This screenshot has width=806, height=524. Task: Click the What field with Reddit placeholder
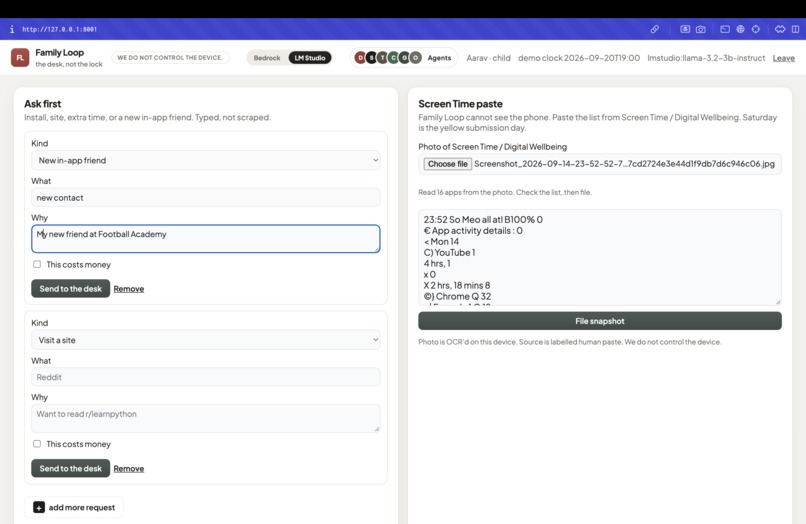(x=206, y=377)
